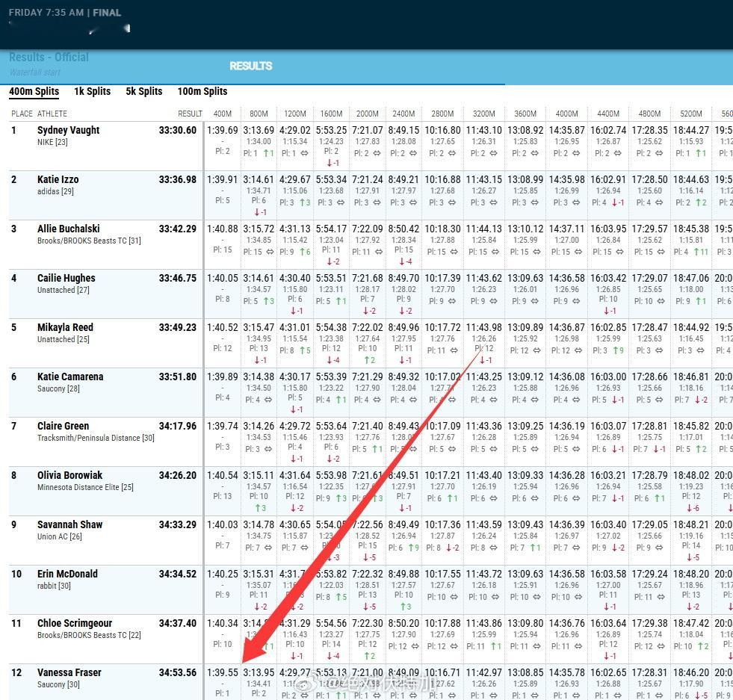Switch to the 1k Splits tab
The image size is (733, 700).
[93, 91]
